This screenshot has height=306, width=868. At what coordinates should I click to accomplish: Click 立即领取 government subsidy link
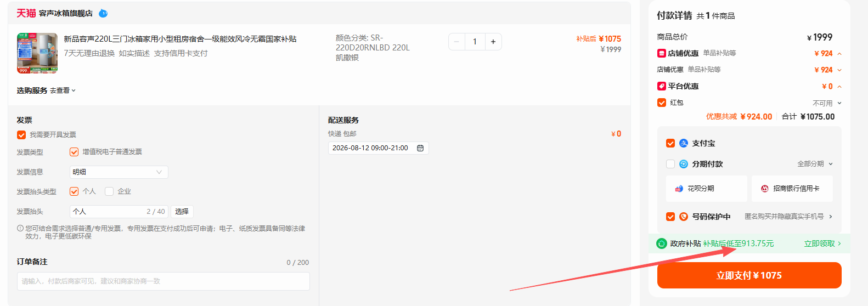(822, 243)
